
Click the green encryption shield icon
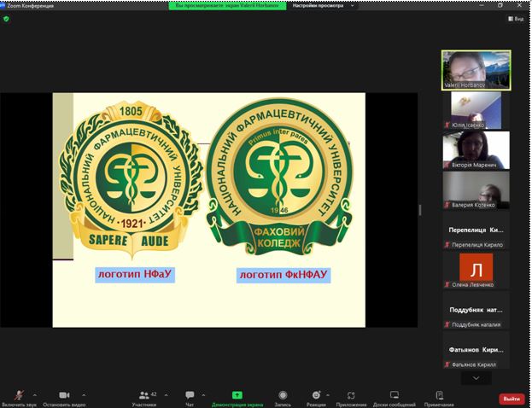pos(6,19)
